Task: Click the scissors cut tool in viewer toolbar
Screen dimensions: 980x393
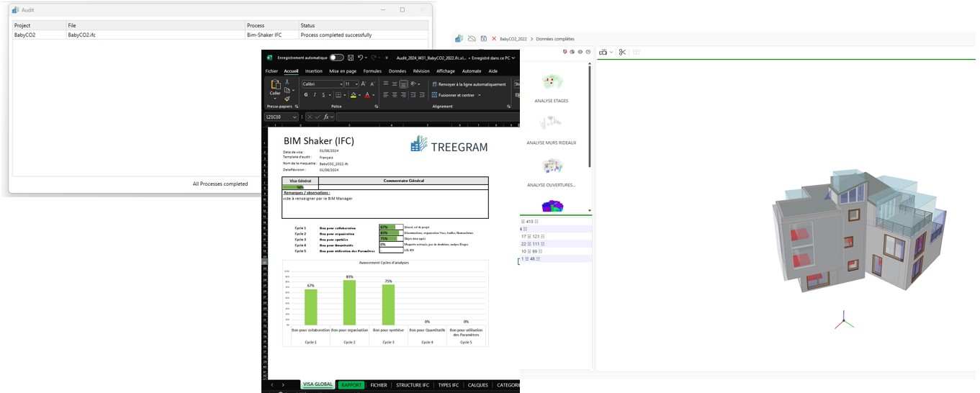Action: (623, 52)
